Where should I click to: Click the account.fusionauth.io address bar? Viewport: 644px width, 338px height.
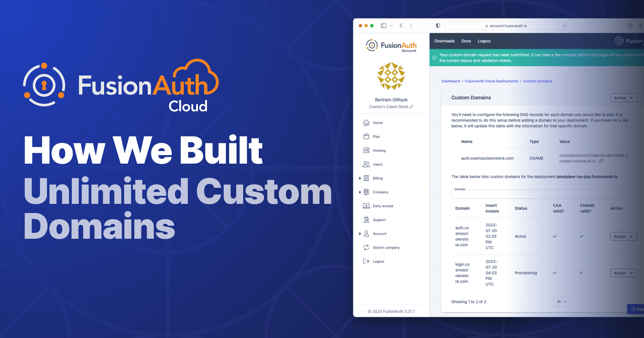pyautogui.click(x=506, y=26)
